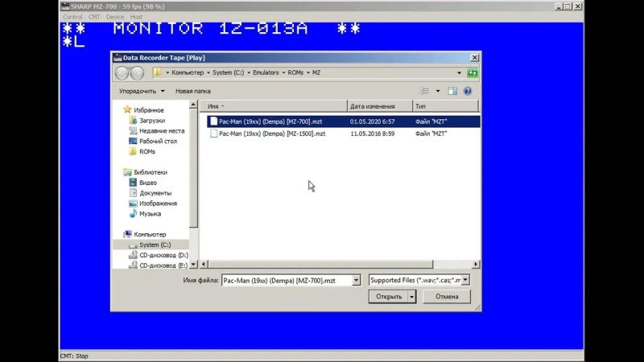Screen dimensions: 644x362
Task: Click the Forward navigation arrow
Action: point(137,73)
